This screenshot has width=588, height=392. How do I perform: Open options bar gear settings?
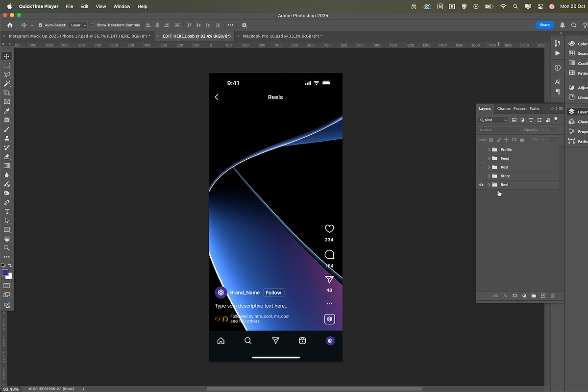(245, 25)
